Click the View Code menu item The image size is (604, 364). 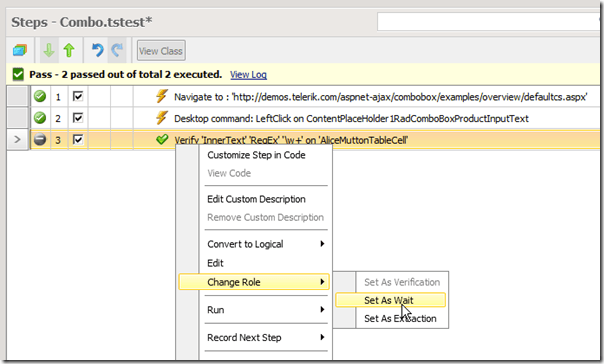229,173
